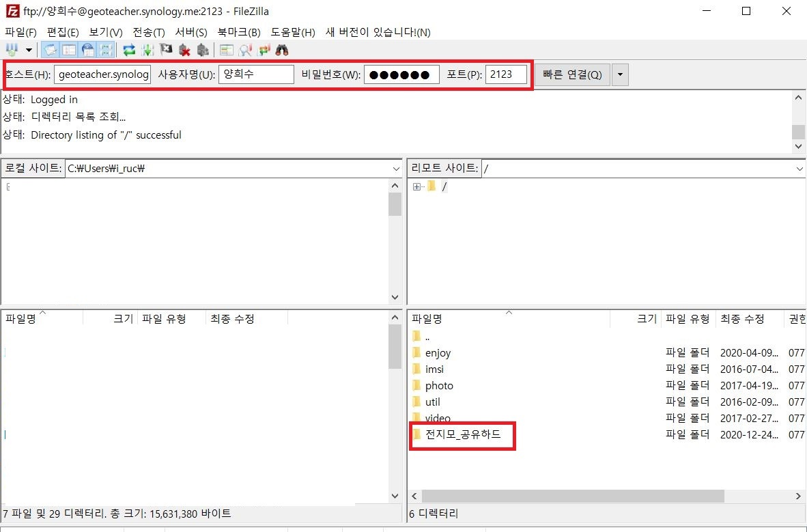Click the local file list scroll down arrow
This screenshot has width=807, height=532.
(395, 496)
